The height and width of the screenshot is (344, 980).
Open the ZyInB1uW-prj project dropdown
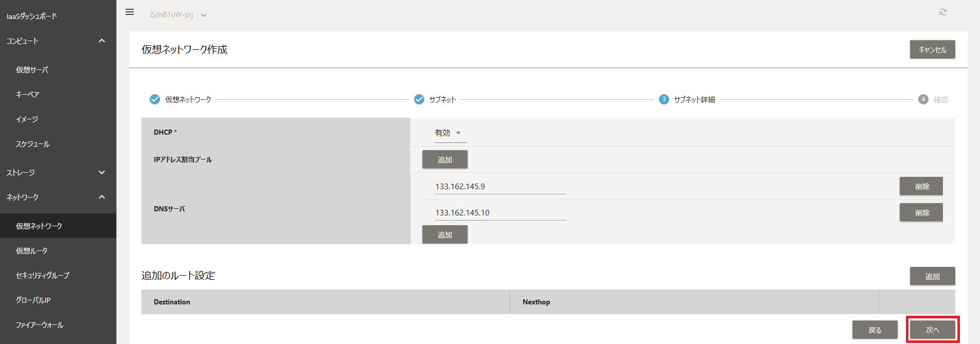tap(178, 15)
